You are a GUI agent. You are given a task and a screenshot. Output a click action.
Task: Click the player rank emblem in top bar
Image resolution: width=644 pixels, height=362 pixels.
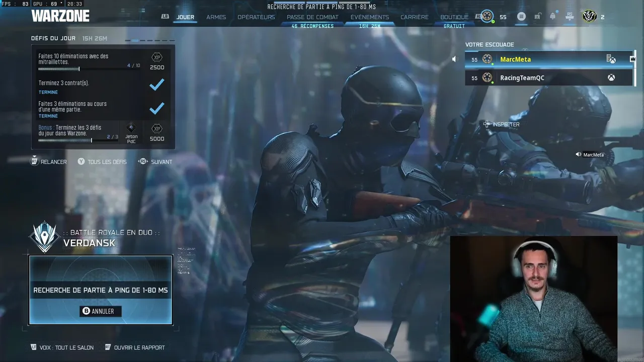pos(487,17)
